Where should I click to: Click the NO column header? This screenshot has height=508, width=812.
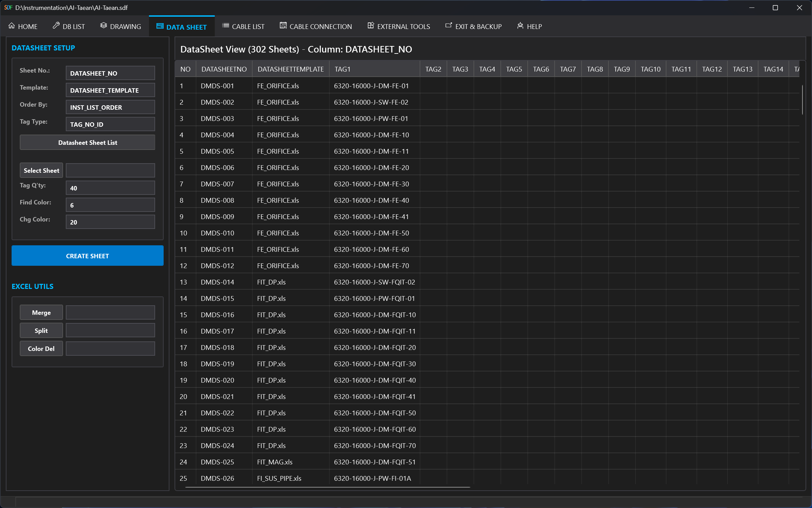185,69
